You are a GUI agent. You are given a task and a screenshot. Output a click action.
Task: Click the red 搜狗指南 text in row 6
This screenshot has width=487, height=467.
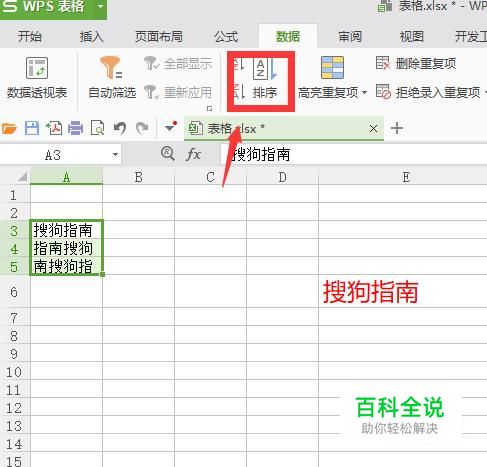pyautogui.click(x=371, y=292)
